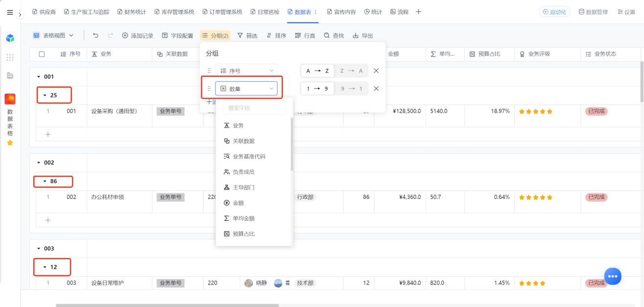The width and height of the screenshot is (644, 307).
Task: Select A→Z sort for 序号
Action: coord(317,71)
